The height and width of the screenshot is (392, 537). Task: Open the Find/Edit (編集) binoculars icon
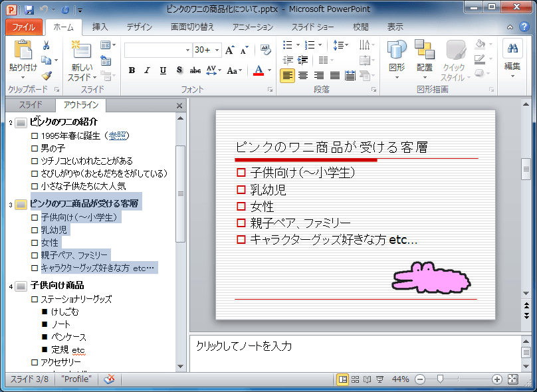[512, 49]
